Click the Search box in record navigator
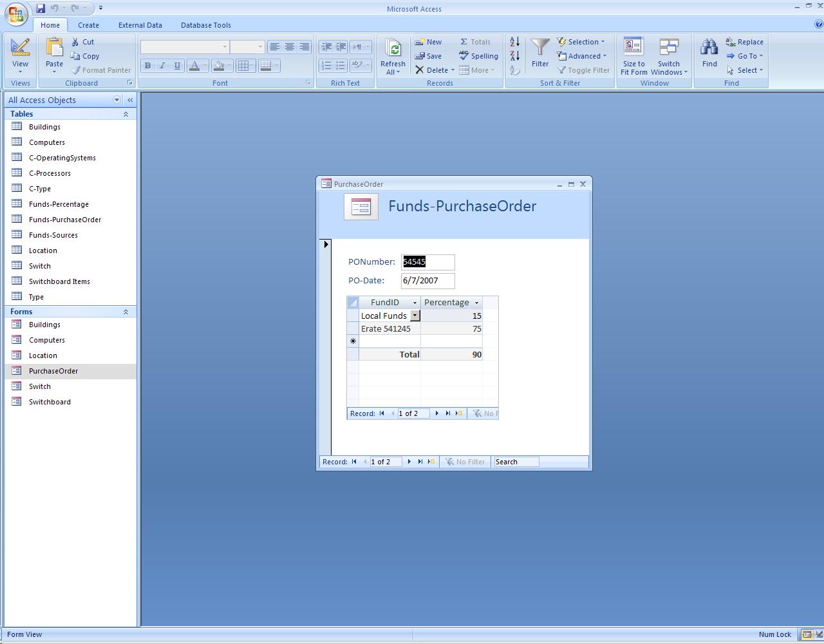 point(516,462)
